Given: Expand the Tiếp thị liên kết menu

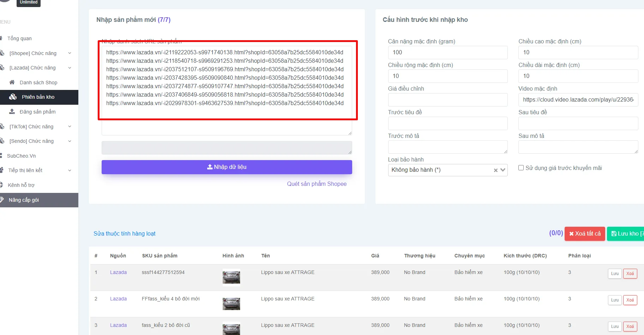Looking at the screenshot, I should pyautogui.click(x=39, y=170).
